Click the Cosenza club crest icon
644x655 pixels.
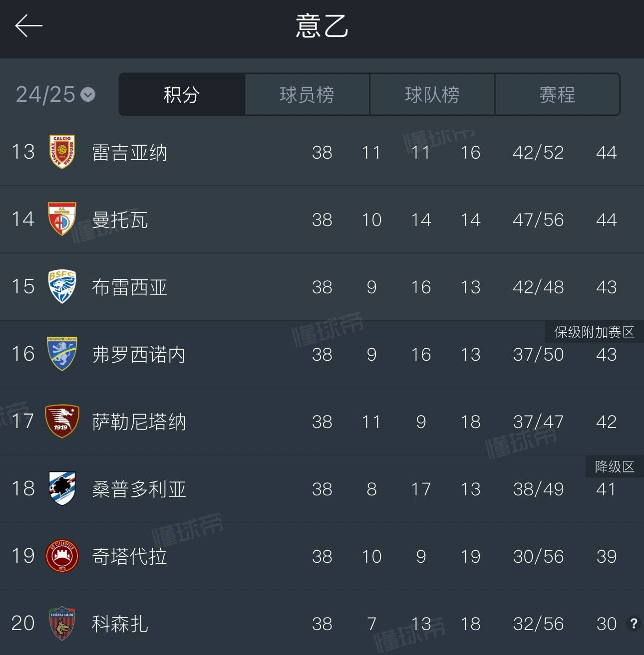click(62, 624)
